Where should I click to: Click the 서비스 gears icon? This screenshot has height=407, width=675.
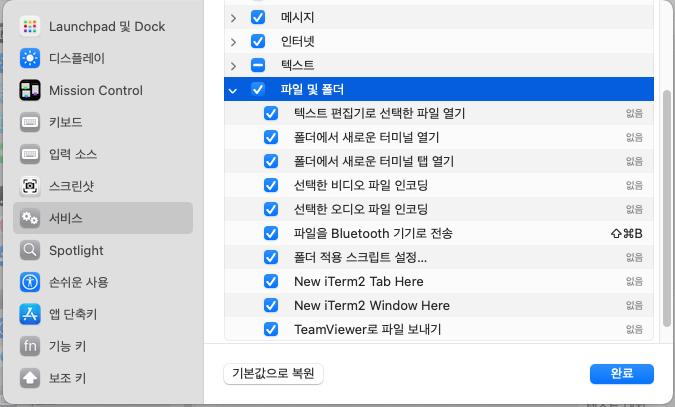point(30,218)
